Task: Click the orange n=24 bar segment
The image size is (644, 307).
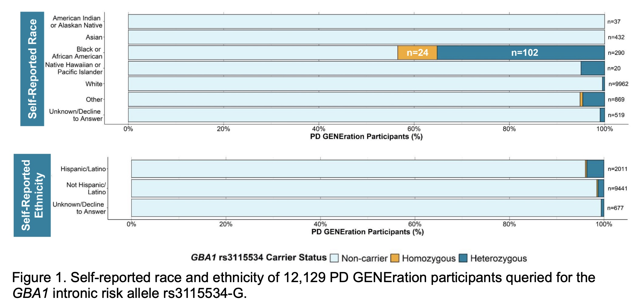Action: click(x=417, y=53)
